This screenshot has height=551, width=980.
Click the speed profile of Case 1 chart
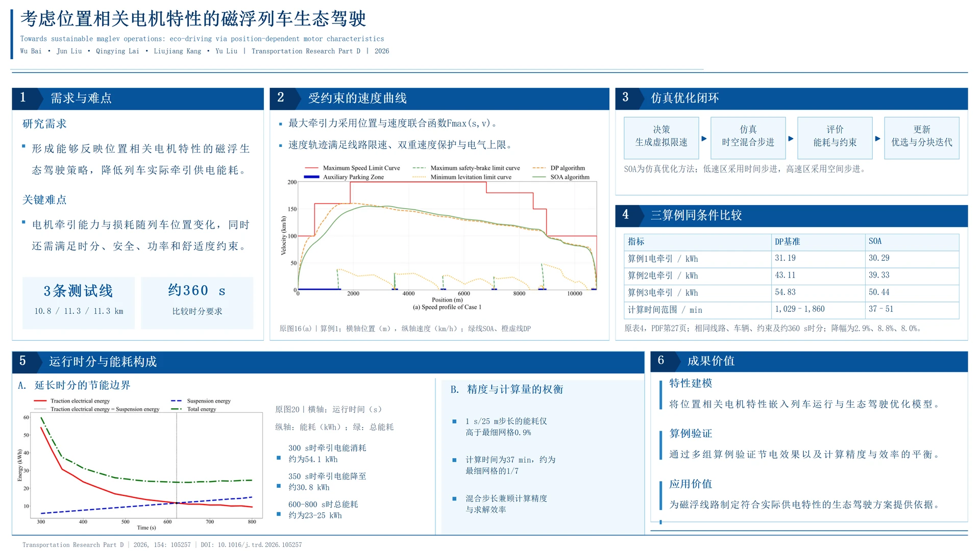point(439,237)
